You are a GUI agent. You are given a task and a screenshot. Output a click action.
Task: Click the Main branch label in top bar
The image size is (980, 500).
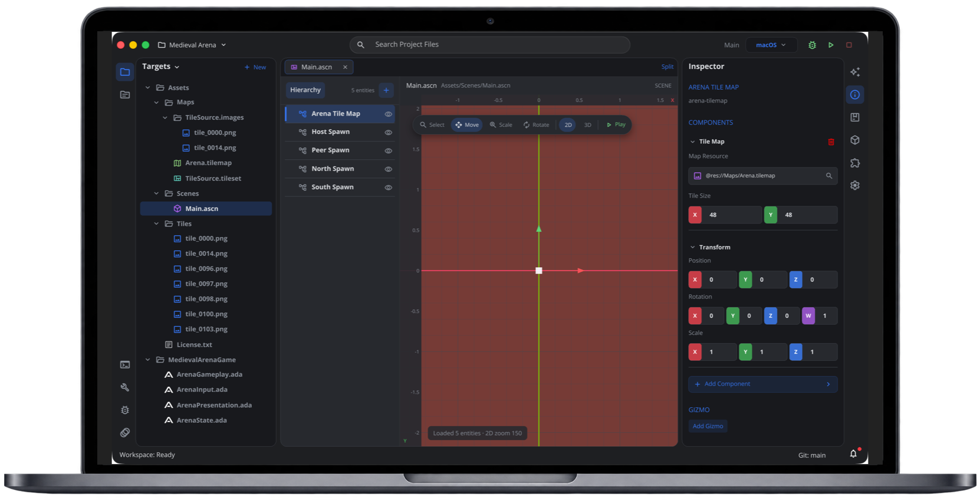click(x=731, y=45)
